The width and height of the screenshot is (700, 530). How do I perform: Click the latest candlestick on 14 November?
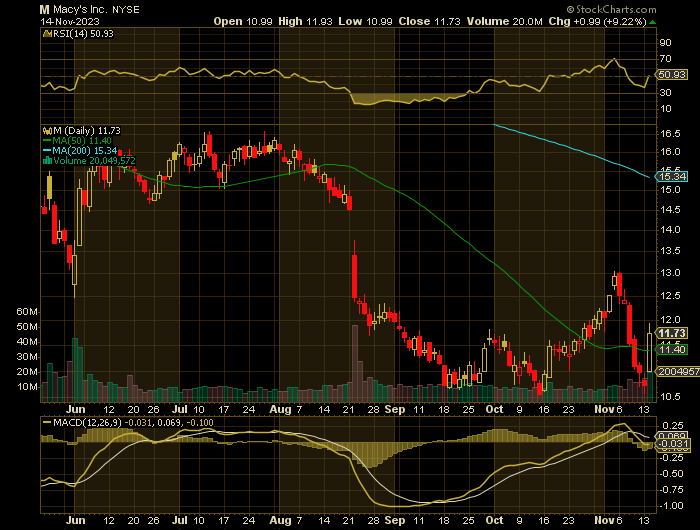coord(649,347)
